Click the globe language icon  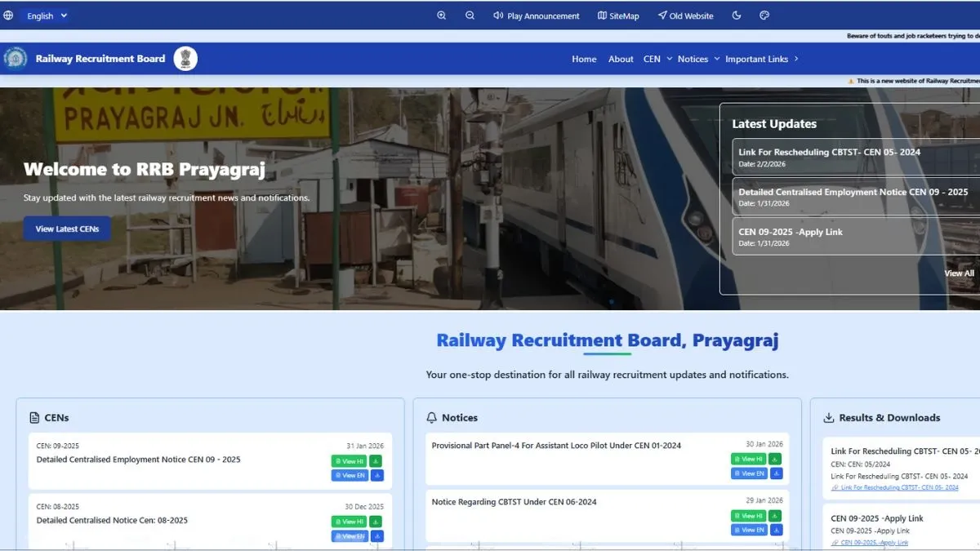coord(8,16)
